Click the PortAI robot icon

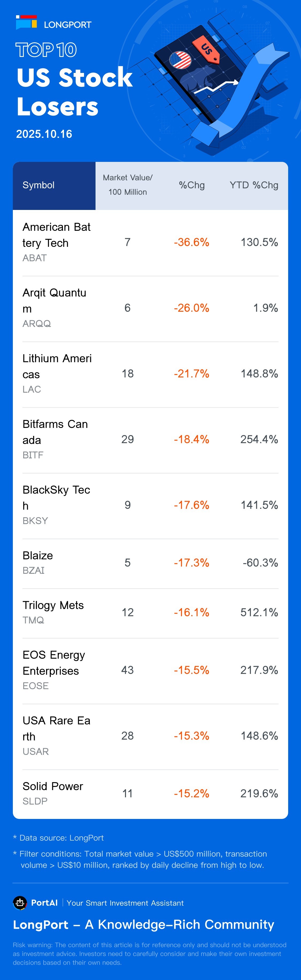click(x=20, y=902)
